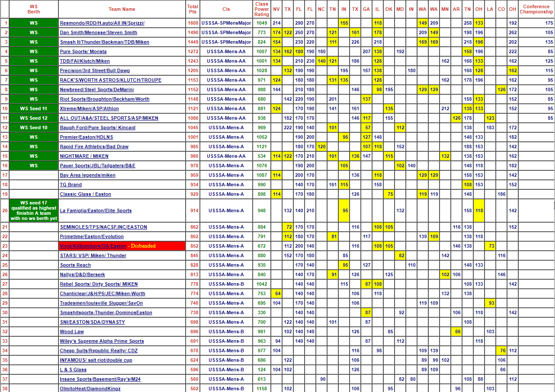The height and width of the screenshot is (392, 555).
Task: Click Tradesmen/louisville Slugger/SavOn link
Action: (x=101, y=303)
